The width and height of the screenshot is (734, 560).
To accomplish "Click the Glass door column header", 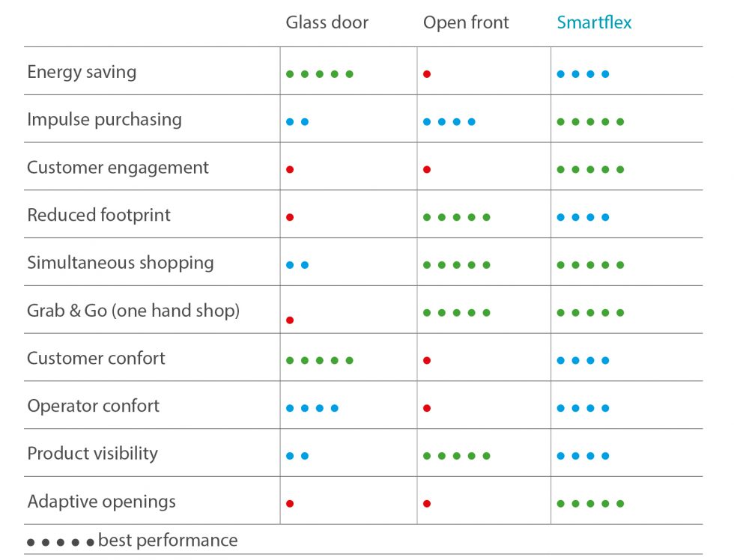I will tap(327, 22).
